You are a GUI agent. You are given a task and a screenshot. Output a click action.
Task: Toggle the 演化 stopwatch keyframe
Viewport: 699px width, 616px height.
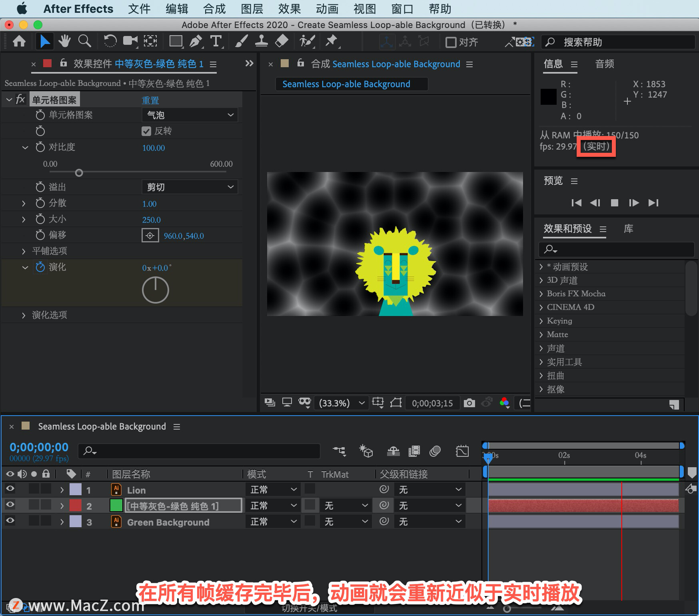[40, 267]
